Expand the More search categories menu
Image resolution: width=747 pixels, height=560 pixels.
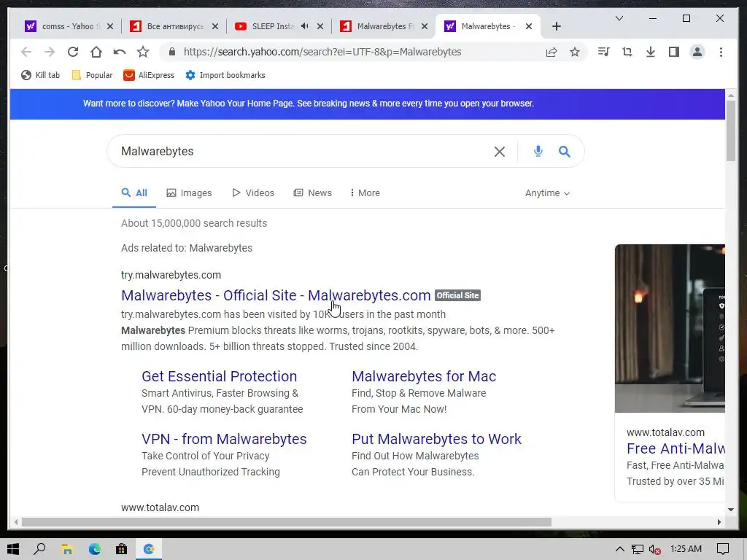tap(365, 192)
